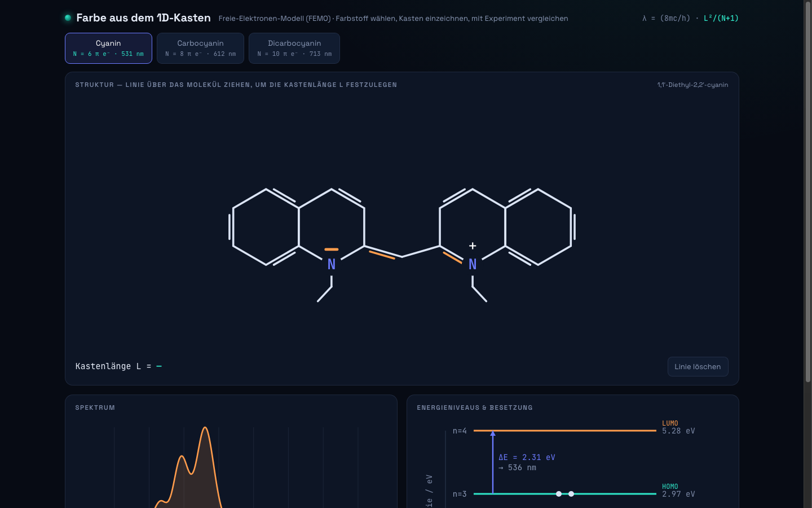Click the 'Kastenlänge L =' readout
This screenshot has height=508, width=812.
pos(118,366)
